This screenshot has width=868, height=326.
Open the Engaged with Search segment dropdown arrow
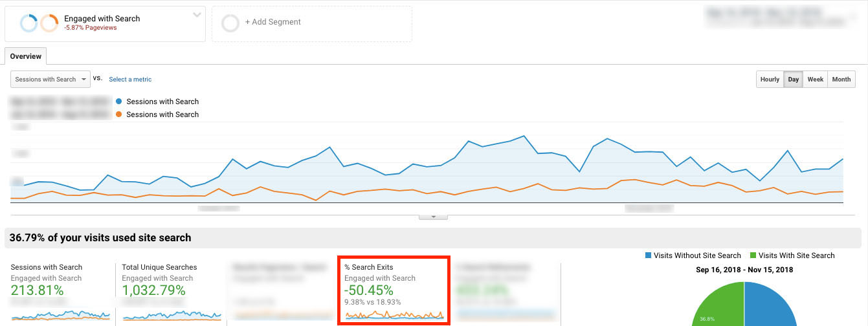click(x=197, y=16)
